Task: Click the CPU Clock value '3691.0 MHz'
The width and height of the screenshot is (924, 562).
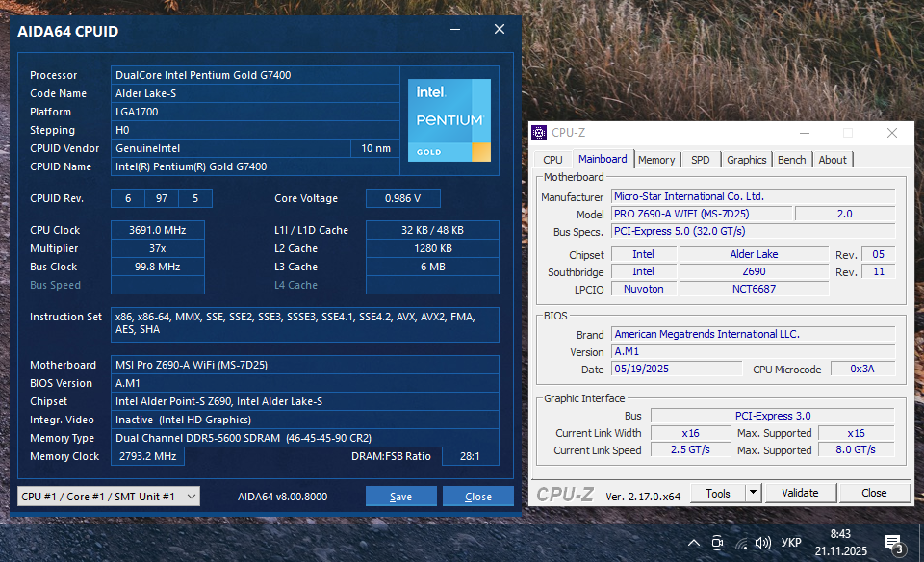Action: [157, 230]
